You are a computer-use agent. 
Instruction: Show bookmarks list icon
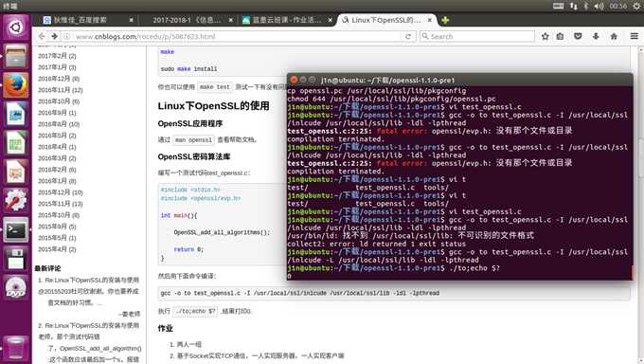tap(561, 36)
